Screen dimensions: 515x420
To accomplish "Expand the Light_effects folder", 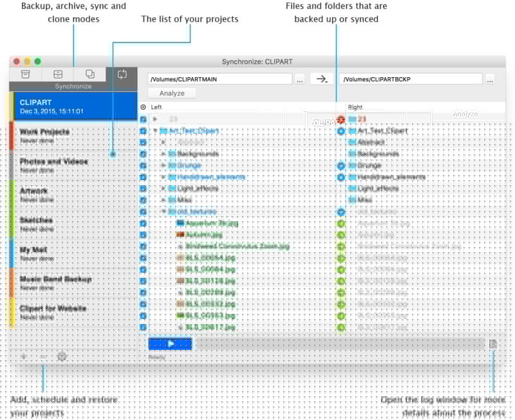I will (x=164, y=188).
